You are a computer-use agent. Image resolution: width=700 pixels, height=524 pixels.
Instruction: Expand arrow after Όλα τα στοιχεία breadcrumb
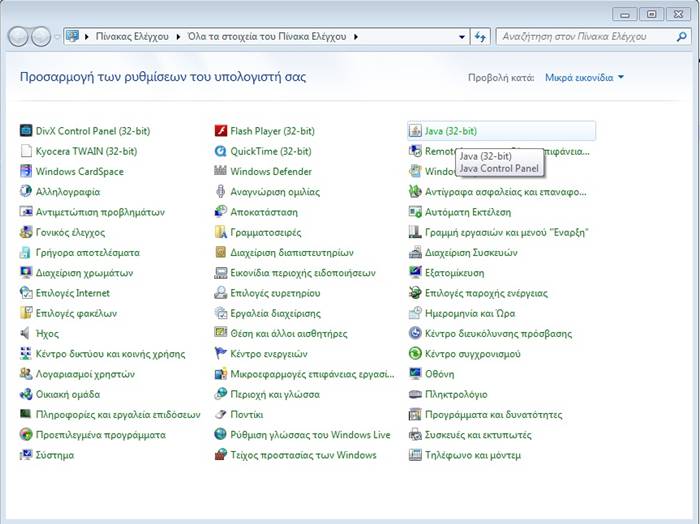(x=356, y=37)
